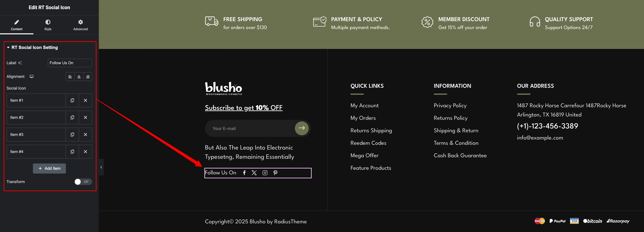Set alignment to center

(79, 77)
